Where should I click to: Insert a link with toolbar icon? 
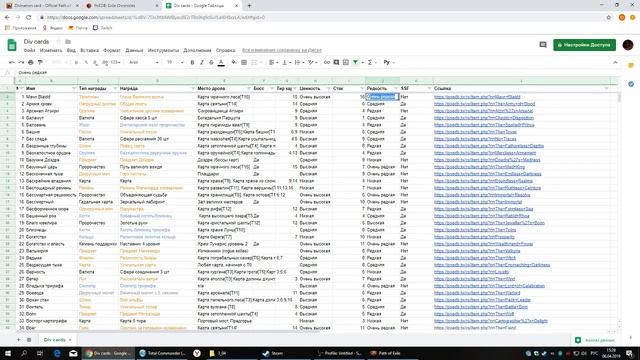click(x=327, y=62)
